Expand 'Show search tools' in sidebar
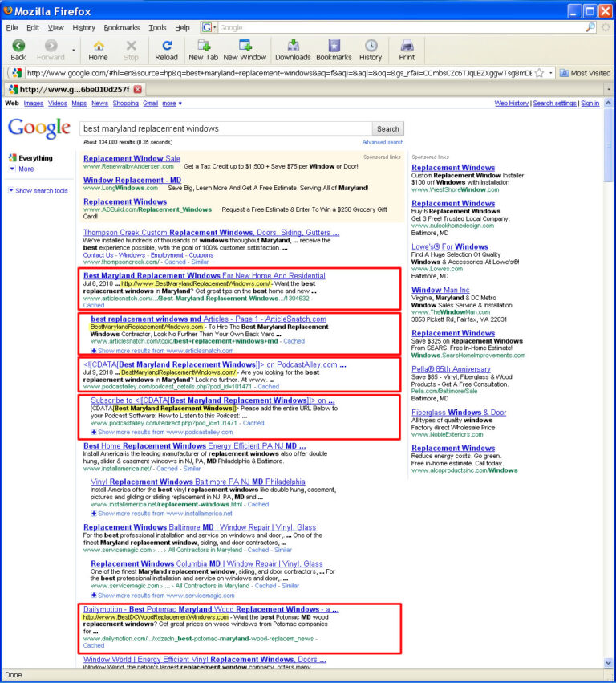This screenshot has width=616, height=683. tap(38, 191)
